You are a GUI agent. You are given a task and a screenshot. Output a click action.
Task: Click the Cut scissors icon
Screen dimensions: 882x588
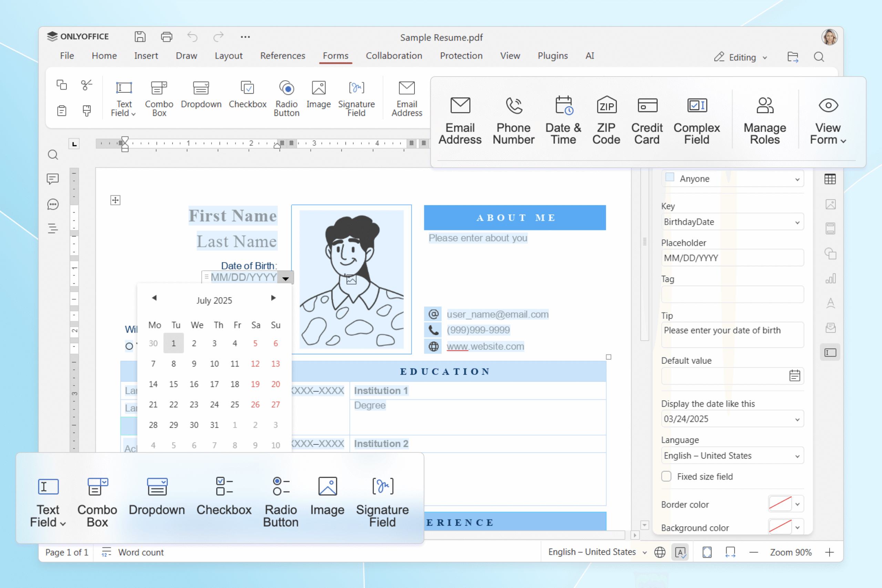[86, 85]
